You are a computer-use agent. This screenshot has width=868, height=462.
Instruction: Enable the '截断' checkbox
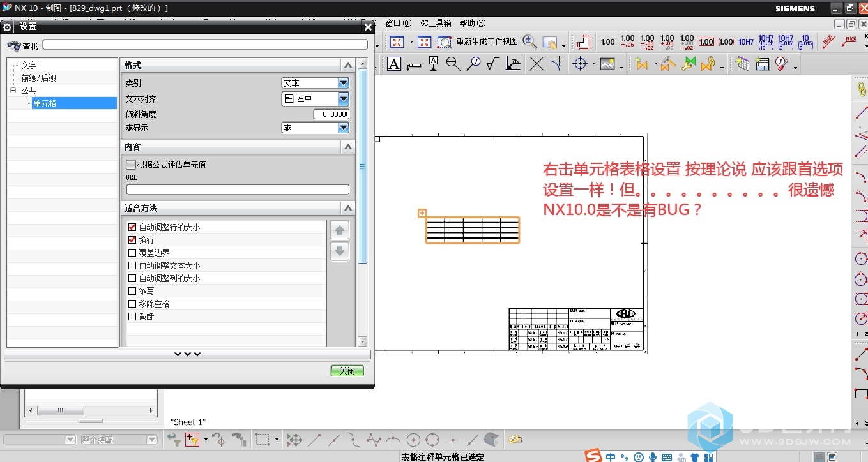[x=132, y=317]
